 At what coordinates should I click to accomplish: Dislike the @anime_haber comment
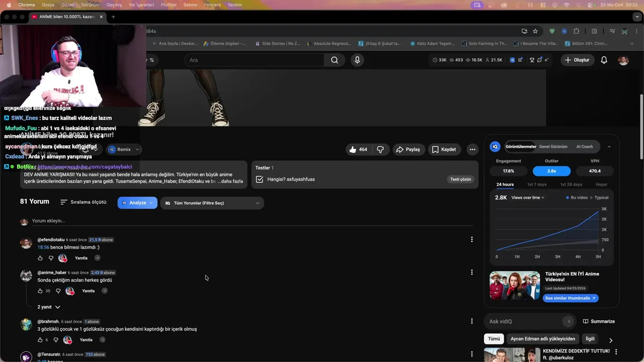[x=58, y=291]
